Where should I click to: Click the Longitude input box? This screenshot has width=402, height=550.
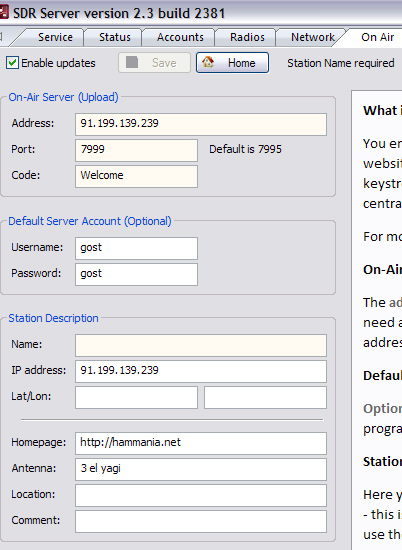(265, 397)
